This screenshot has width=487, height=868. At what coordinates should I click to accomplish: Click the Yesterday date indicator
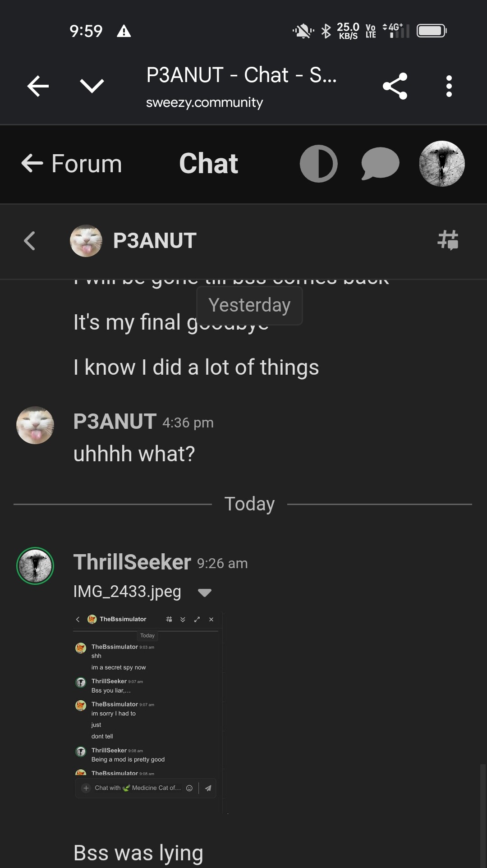click(x=249, y=305)
